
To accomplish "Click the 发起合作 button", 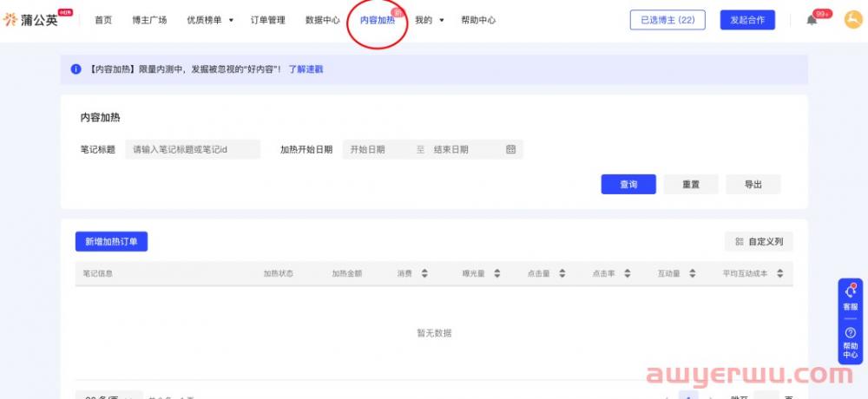I will (x=747, y=20).
